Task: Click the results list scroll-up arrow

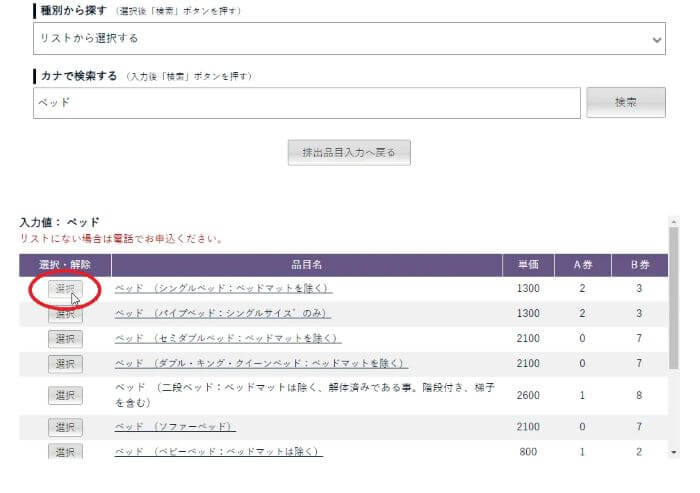Action: tap(674, 221)
